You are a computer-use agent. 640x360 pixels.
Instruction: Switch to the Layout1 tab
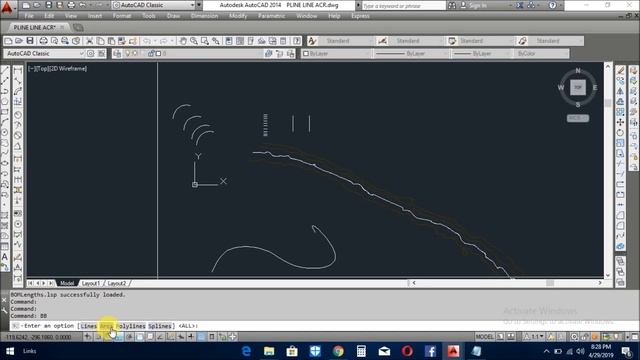click(x=91, y=283)
